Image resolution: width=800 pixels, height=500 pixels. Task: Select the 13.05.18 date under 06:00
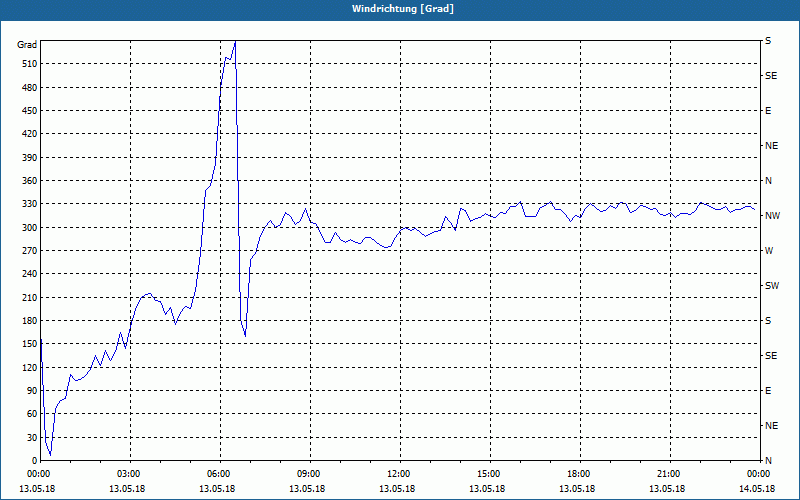[x=217, y=488]
